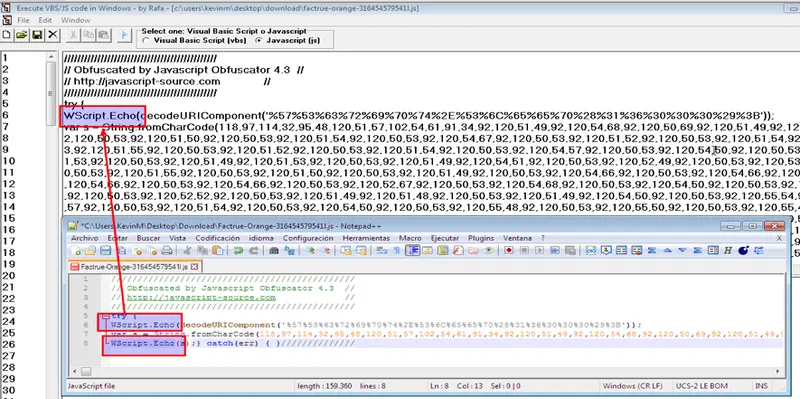
Task: Click New document icon in Notepad++ toolbar
Action: coord(76,251)
